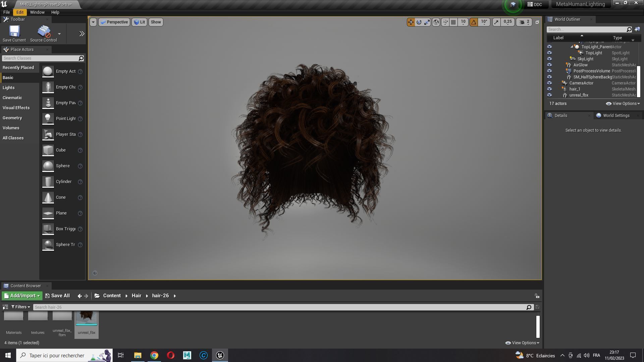Toggle grid snapping icon in viewport
The width and height of the screenshot is (644, 362).
pyautogui.click(x=453, y=22)
